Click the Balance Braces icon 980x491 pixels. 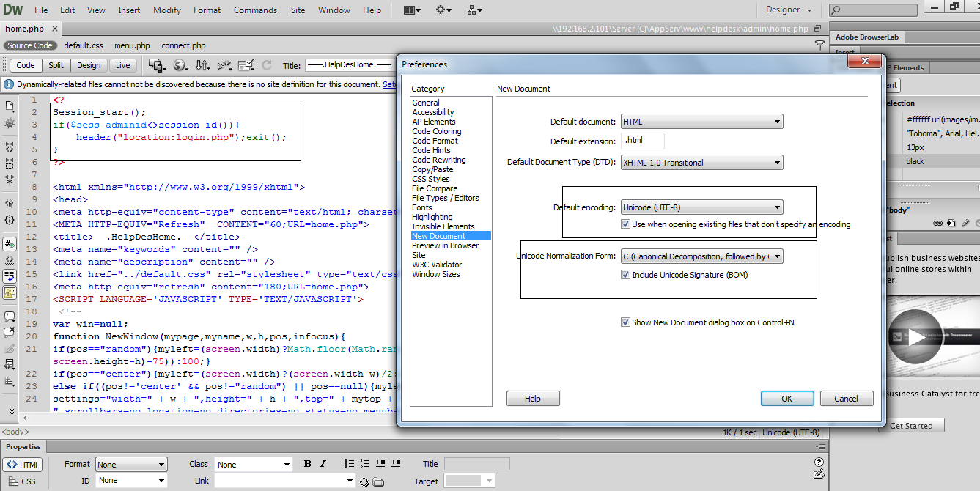click(10, 220)
